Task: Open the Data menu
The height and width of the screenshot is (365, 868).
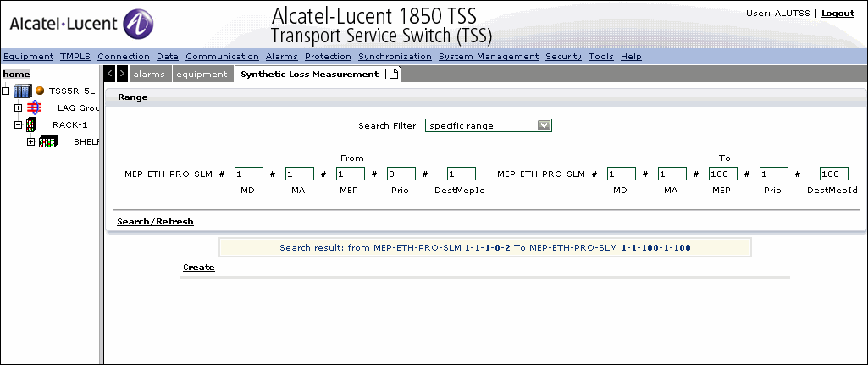Action: [168, 57]
